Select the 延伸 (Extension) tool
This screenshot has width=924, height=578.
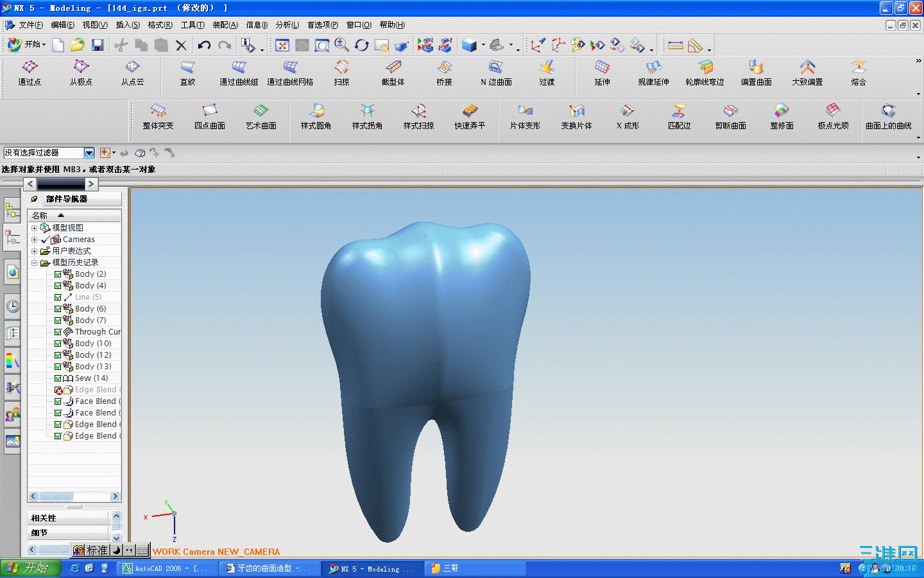point(602,73)
